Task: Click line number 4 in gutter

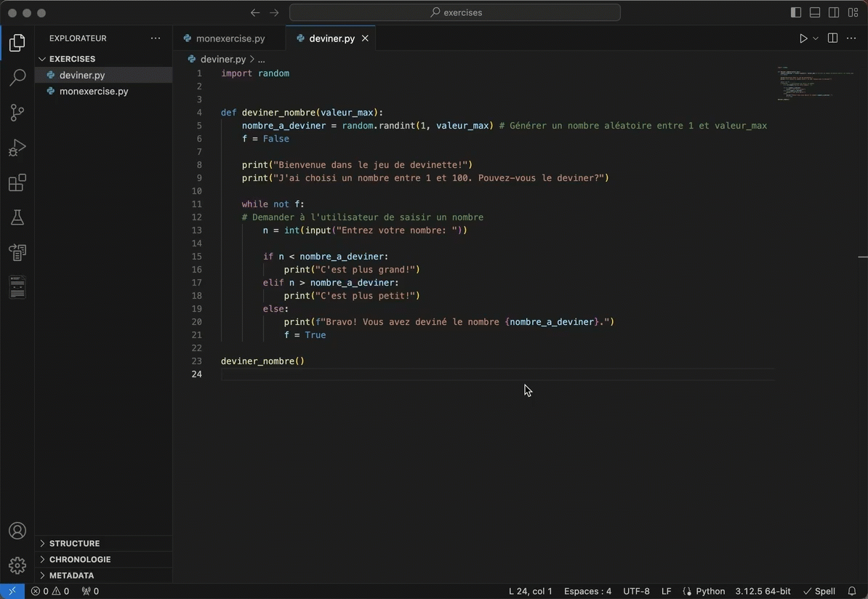Action: point(199,113)
